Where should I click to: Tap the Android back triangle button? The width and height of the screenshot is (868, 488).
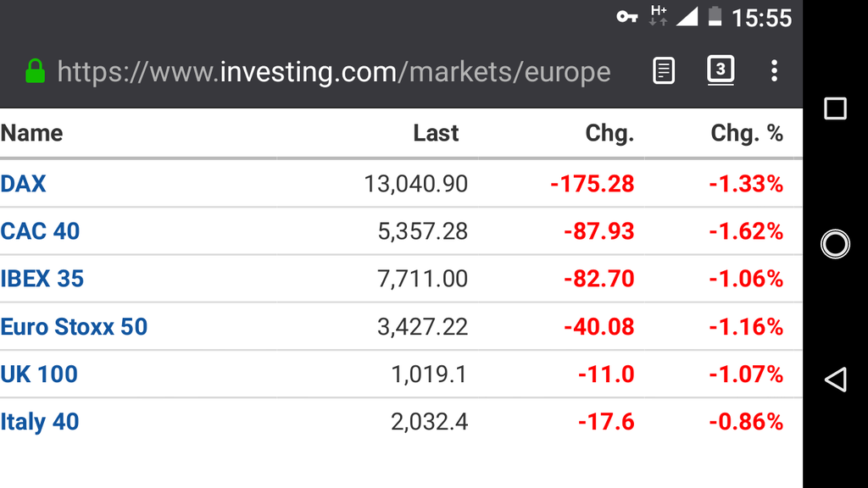(x=835, y=380)
